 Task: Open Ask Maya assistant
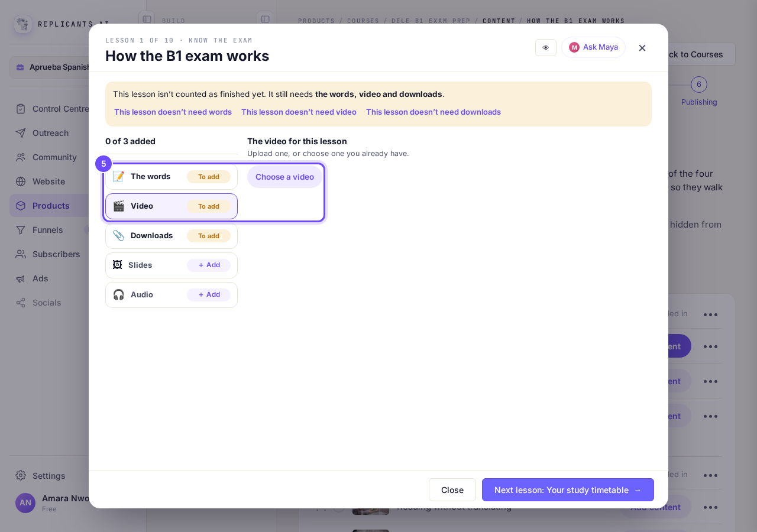(593, 47)
